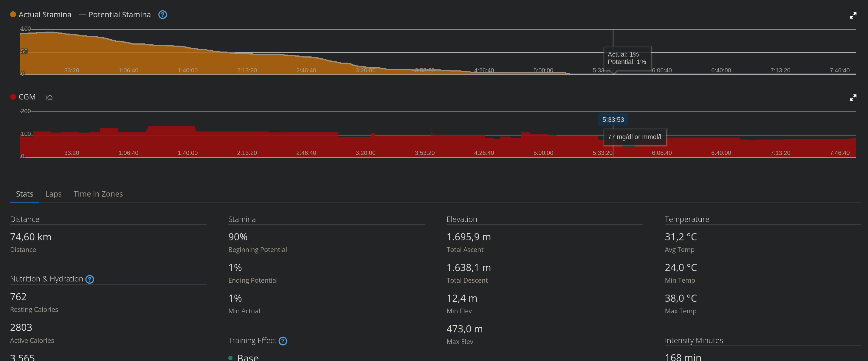This screenshot has width=868, height=361.
Task: Toggle the Potential Stamina legend series
Action: pos(119,15)
